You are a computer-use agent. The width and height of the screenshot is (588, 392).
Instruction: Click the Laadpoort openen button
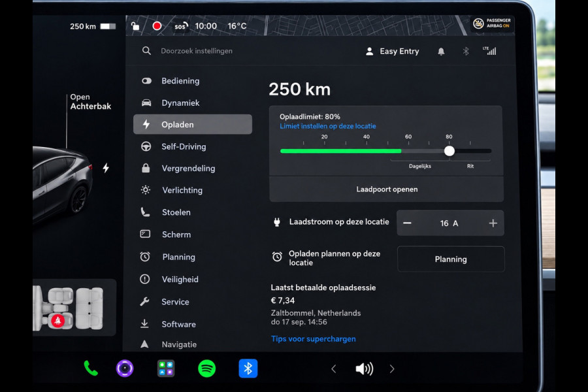387,189
